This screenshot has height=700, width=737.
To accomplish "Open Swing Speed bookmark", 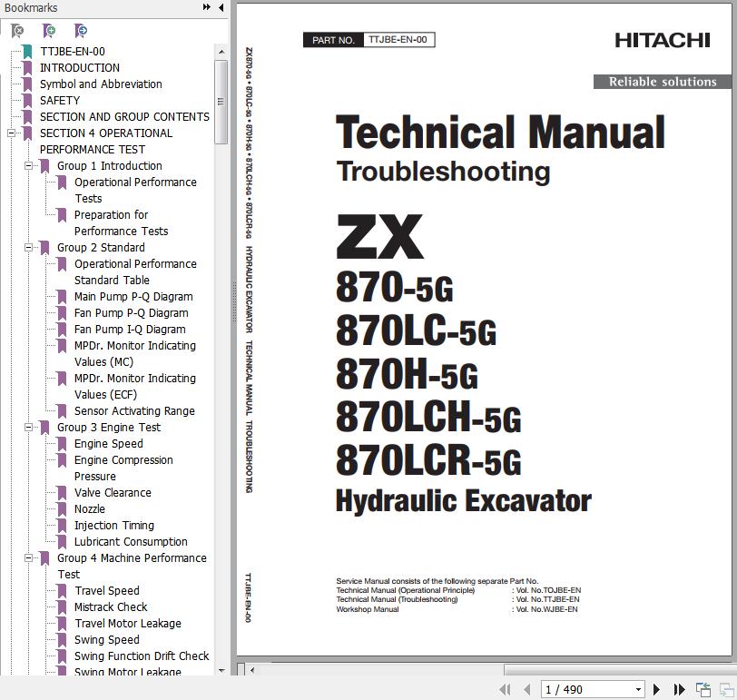I will point(107,640).
